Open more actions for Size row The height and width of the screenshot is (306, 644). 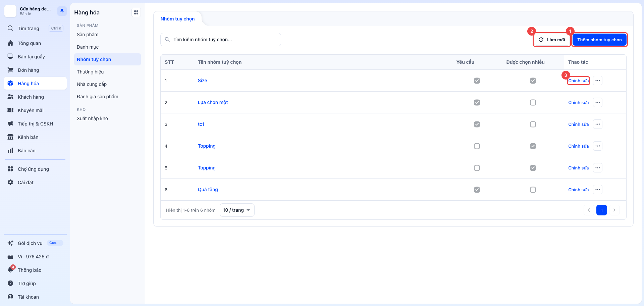tap(598, 81)
